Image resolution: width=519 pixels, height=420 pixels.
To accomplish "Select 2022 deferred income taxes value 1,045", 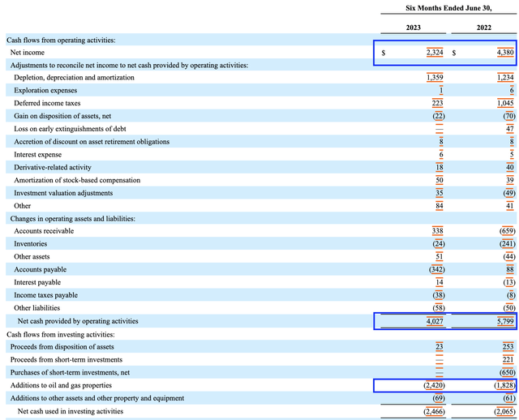I will [505, 103].
